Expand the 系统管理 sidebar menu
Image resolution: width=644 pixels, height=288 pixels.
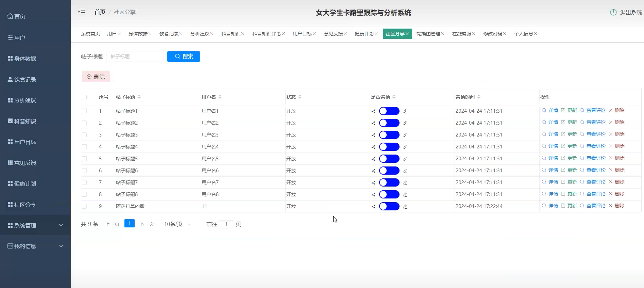[35, 225]
